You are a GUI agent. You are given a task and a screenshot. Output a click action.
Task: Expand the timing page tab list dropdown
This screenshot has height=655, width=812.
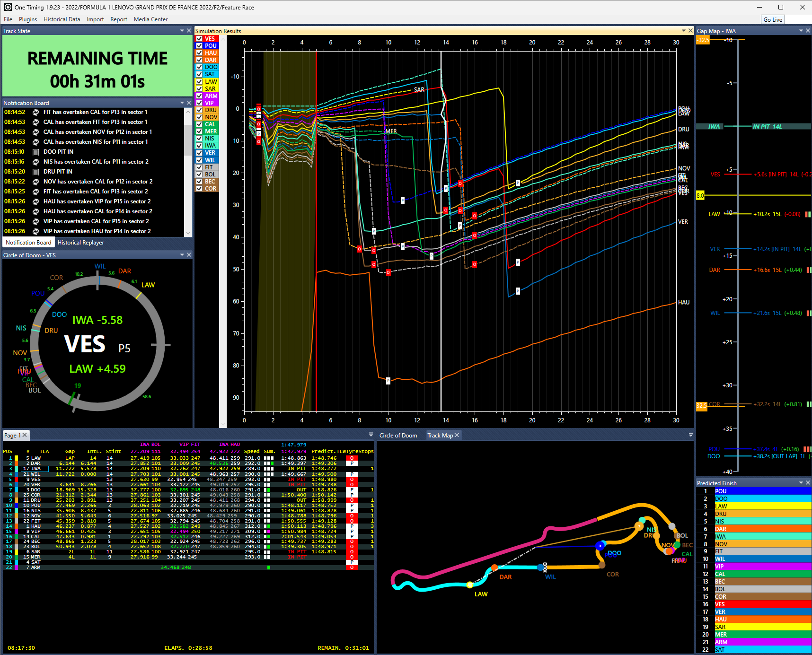pos(371,435)
